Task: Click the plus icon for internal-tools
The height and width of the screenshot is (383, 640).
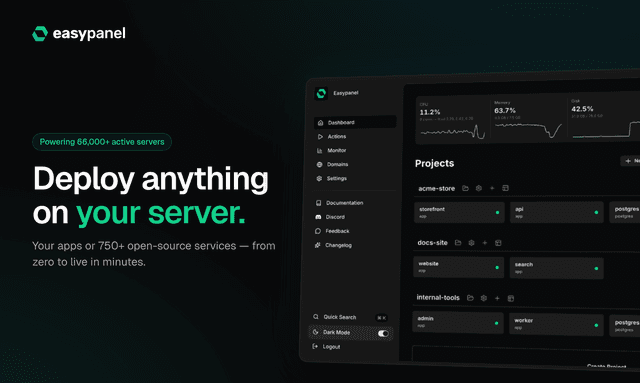Action: [497, 298]
